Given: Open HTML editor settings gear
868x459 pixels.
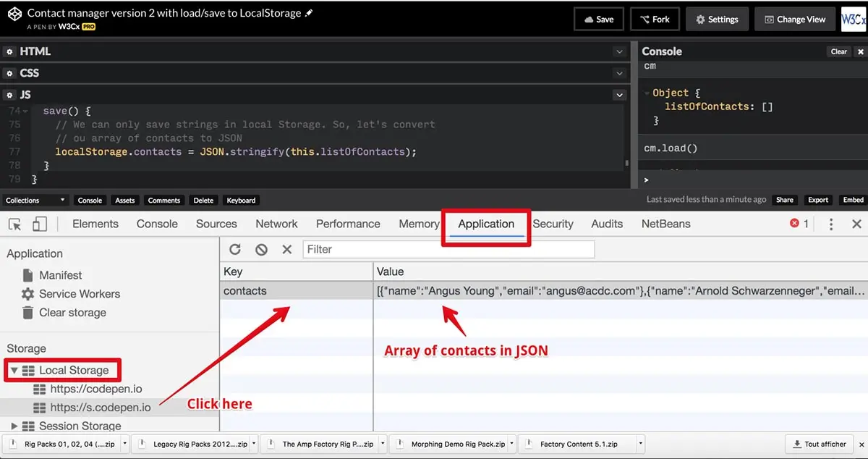Looking at the screenshot, I should (x=9, y=51).
